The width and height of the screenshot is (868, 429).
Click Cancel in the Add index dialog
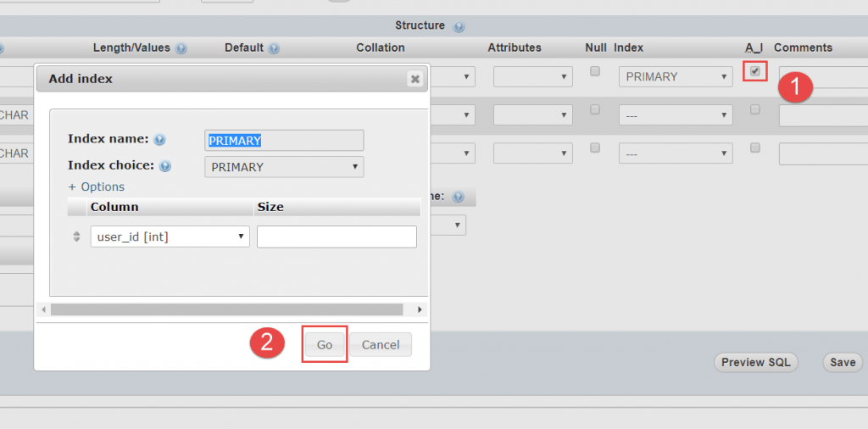click(381, 344)
